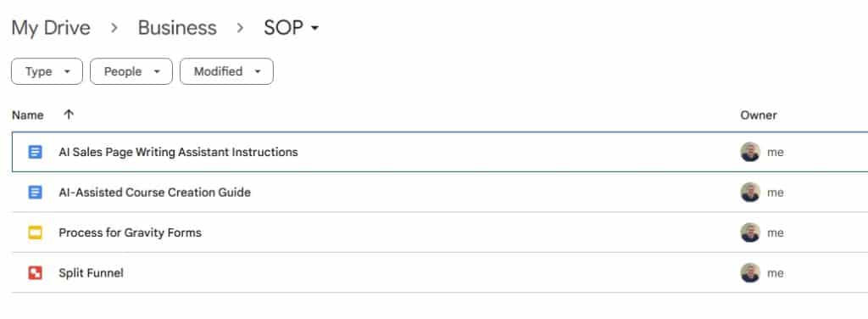
Task: Click the Owner column header
Action: pyautogui.click(x=759, y=115)
